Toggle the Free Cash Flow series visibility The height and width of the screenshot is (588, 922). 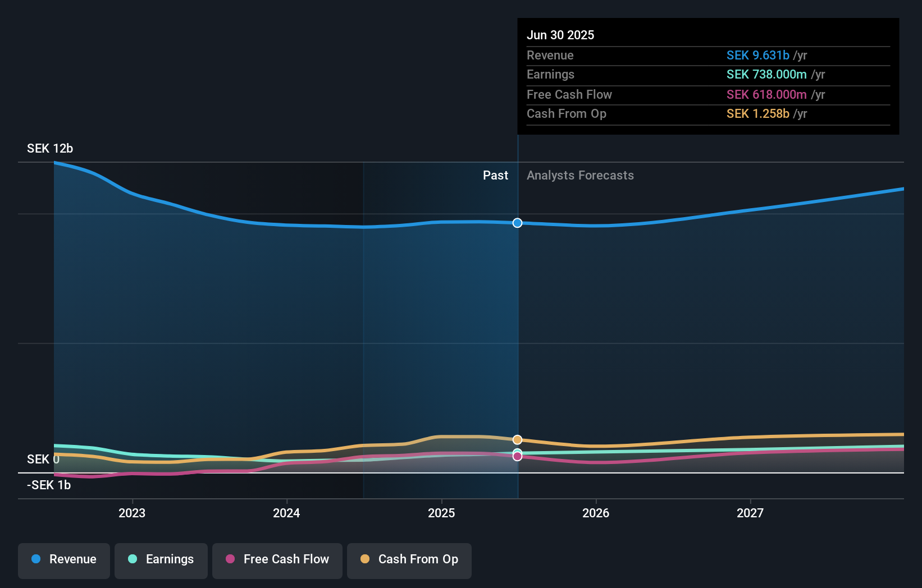tap(277, 559)
